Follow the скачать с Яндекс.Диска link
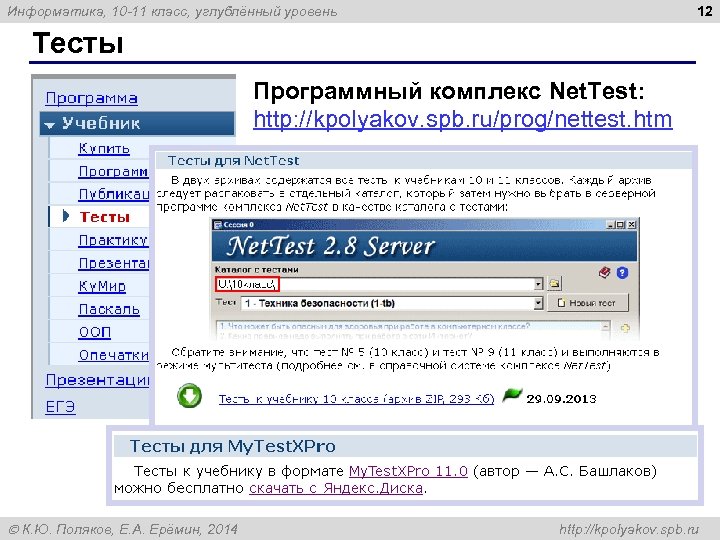The image size is (720, 540). [x=336, y=488]
